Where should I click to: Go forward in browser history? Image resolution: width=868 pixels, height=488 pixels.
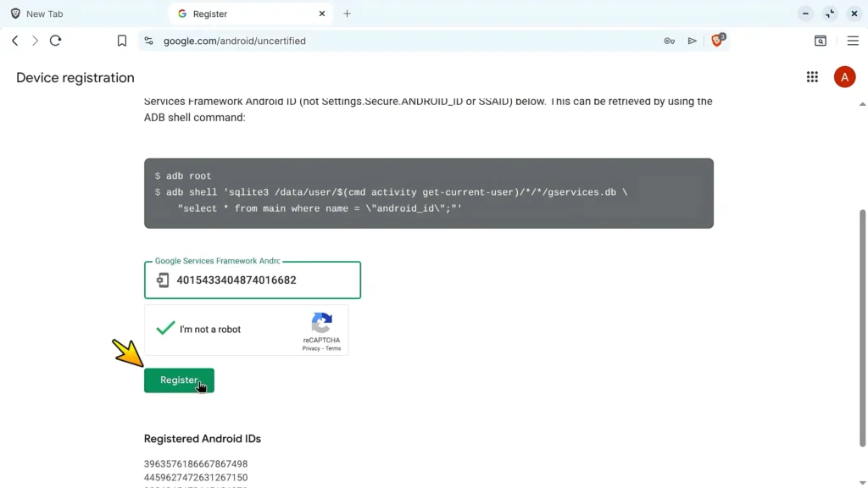coord(35,41)
